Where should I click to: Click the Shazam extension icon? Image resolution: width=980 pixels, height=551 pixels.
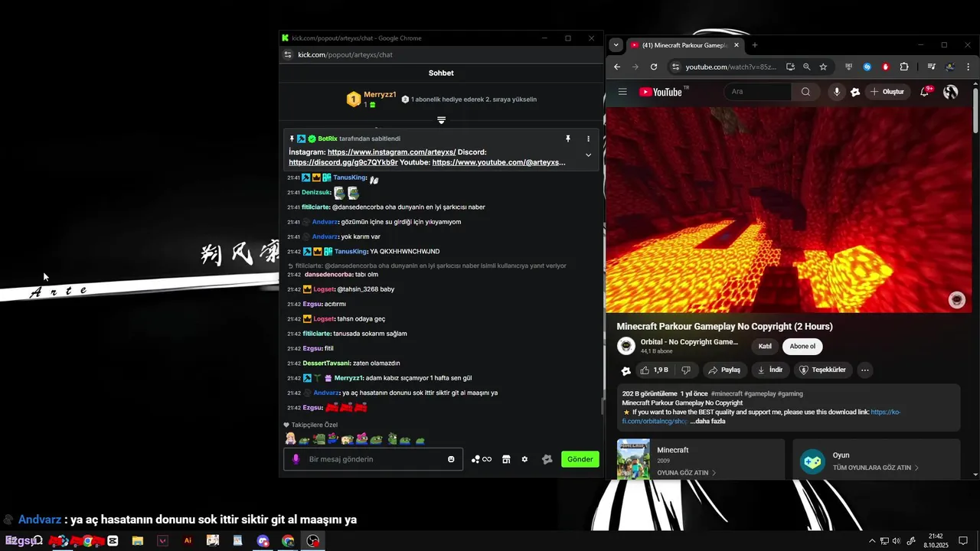point(867,67)
